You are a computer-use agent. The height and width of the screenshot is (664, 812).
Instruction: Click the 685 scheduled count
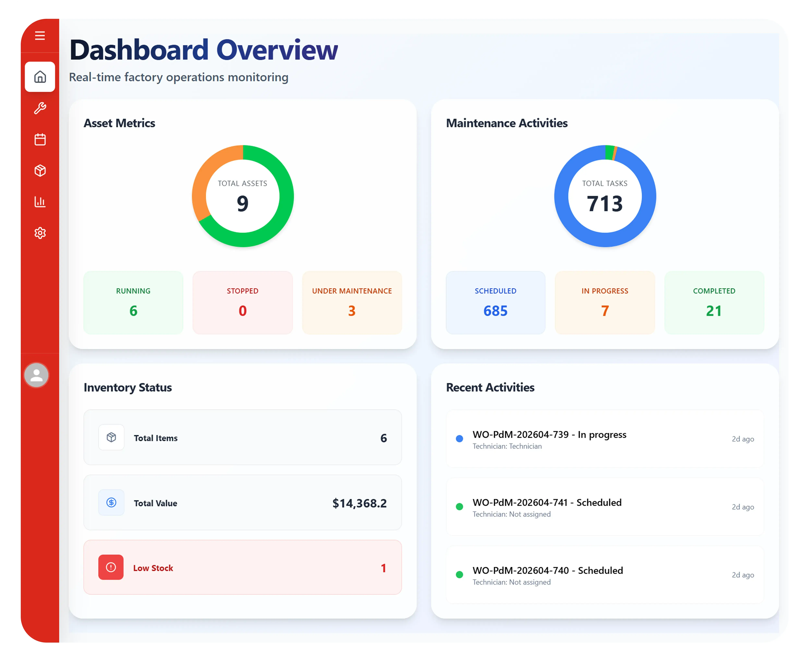pos(495,311)
